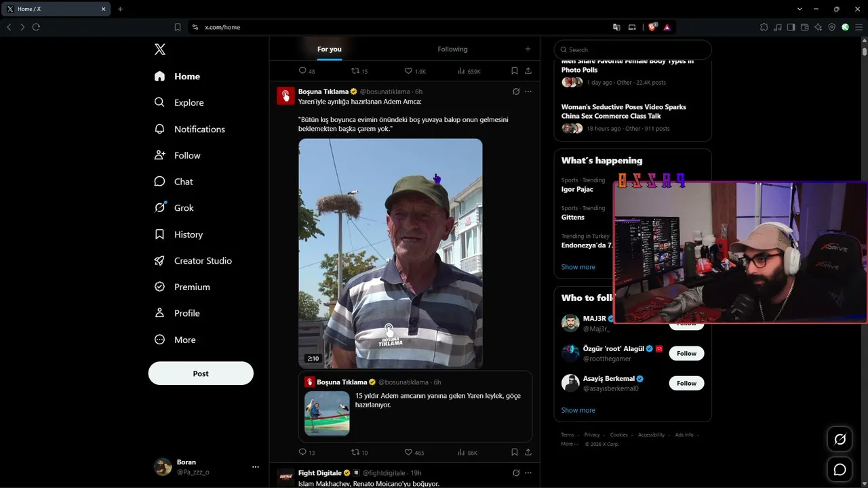This screenshot has width=868, height=488.
Task: View analytics of the 659K views post
Action: [x=469, y=71]
